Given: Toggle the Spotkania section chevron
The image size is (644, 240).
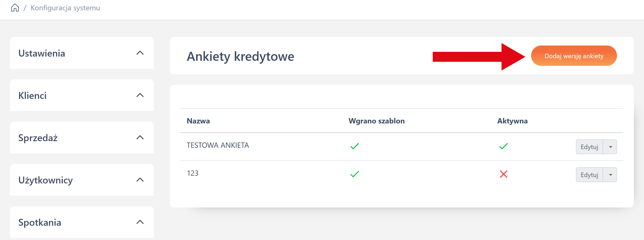Looking at the screenshot, I should (x=140, y=222).
